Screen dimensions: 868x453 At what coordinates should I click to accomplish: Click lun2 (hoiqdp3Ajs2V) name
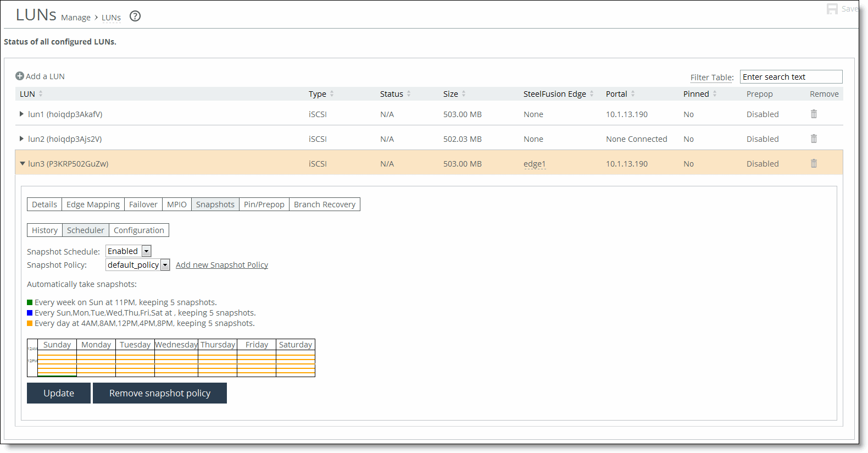[x=65, y=139]
